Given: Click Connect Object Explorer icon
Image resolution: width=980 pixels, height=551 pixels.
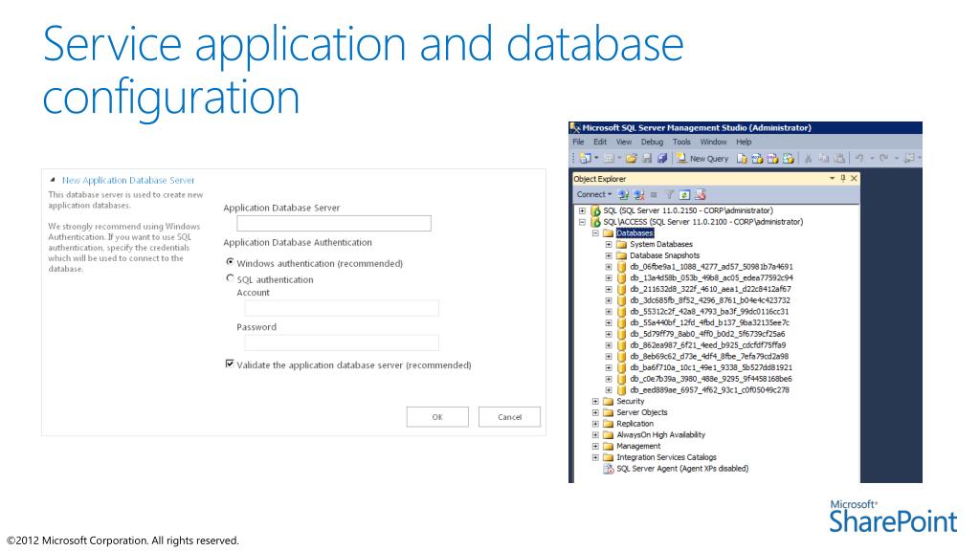Looking at the screenshot, I should coord(623,194).
